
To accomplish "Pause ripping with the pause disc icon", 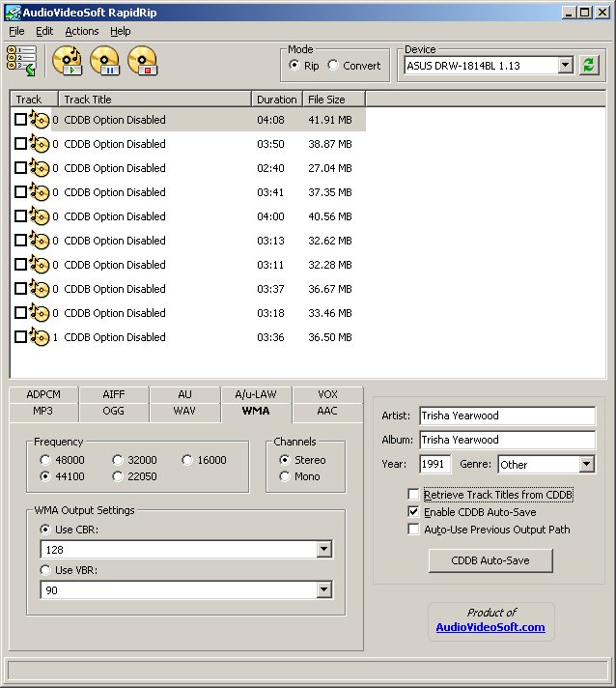I will [104, 61].
